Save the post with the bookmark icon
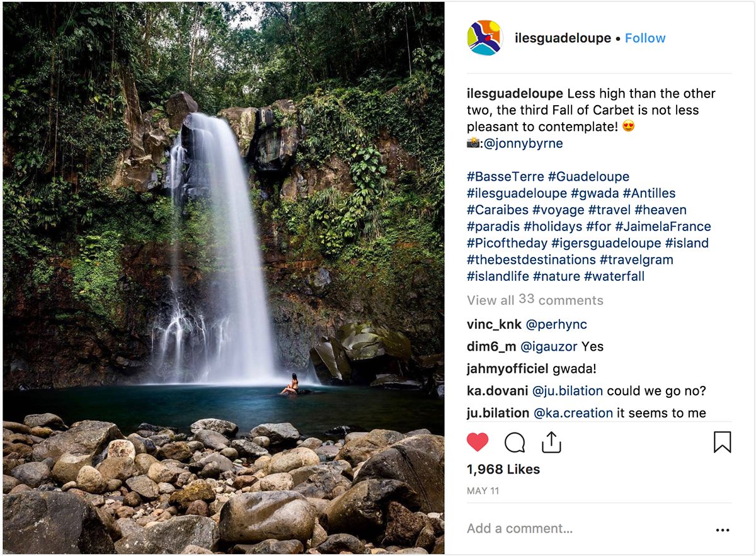Viewport: 756px width, 556px height. click(x=722, y=443)
